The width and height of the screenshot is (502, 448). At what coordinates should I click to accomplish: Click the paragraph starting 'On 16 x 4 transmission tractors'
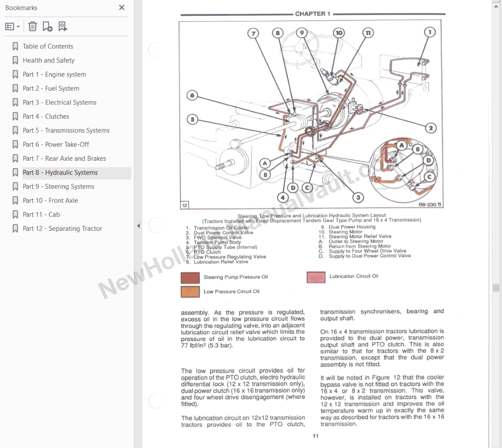click(382, 348)
